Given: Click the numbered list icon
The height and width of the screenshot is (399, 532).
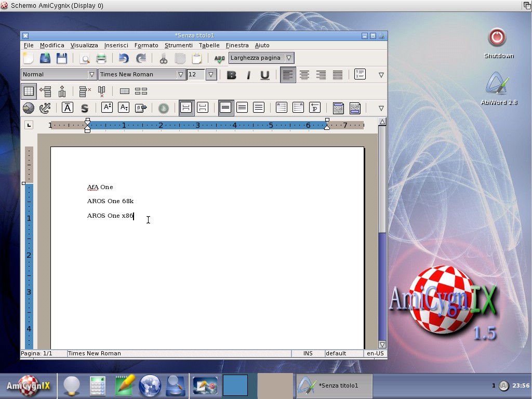Looking at the screenshot, I should (360, 74).
